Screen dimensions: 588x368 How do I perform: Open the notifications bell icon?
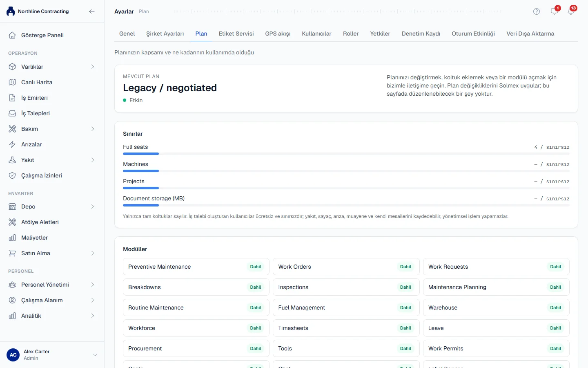point(571,11)
